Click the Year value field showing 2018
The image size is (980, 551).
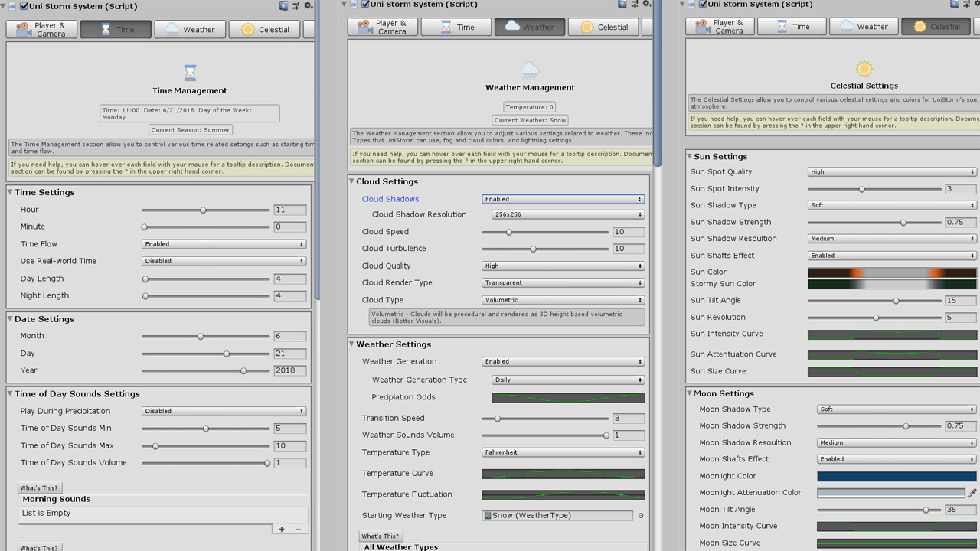[x=290, y=370]
